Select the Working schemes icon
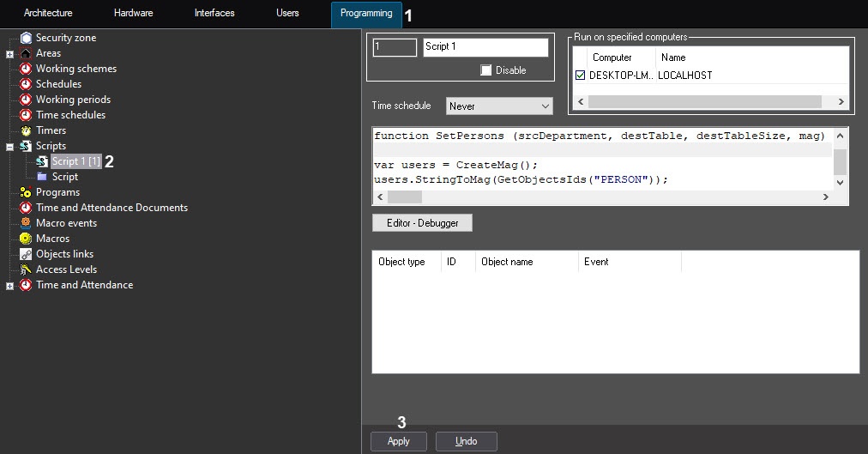 (x=26, y=69)
